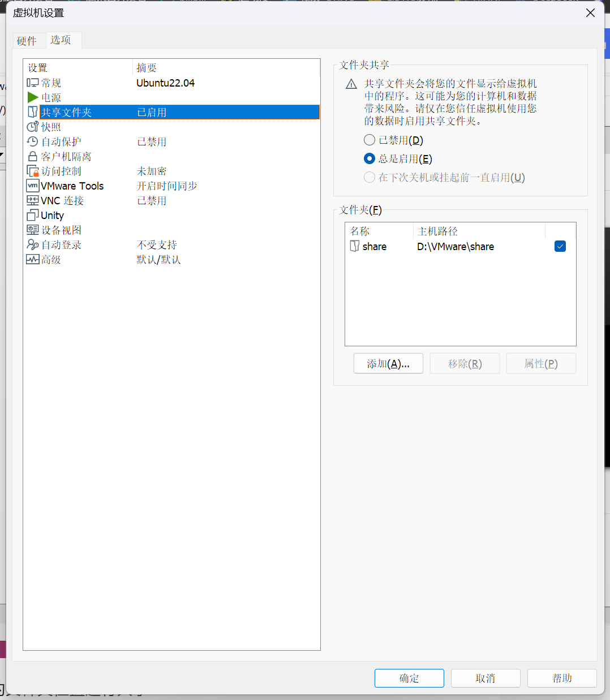Click the Unity settings icon
Image resolution: width=610 pixels, height=700 pixels.
tap(33, 216)
